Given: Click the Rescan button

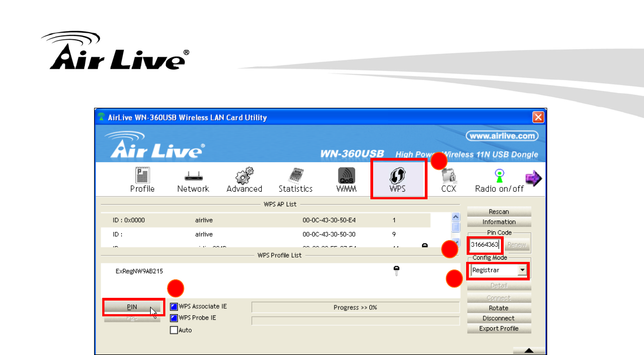Looking at the screenshot, I should (499, 211).
